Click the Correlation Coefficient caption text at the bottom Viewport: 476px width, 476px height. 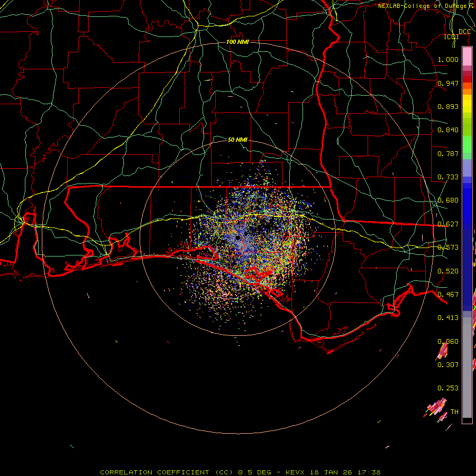240,472
